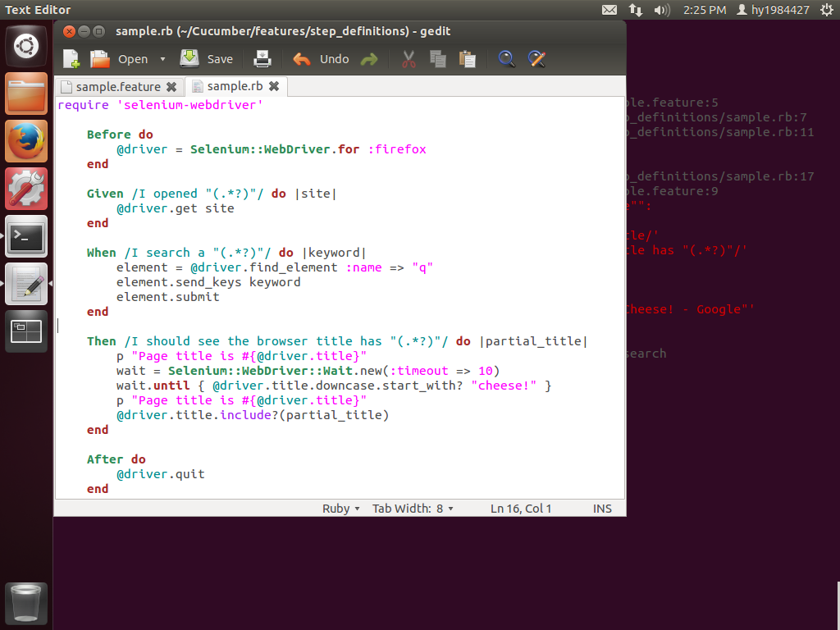Close the gedit window
The width and height of the screenshot is (840, 630).
click(69, 32)
